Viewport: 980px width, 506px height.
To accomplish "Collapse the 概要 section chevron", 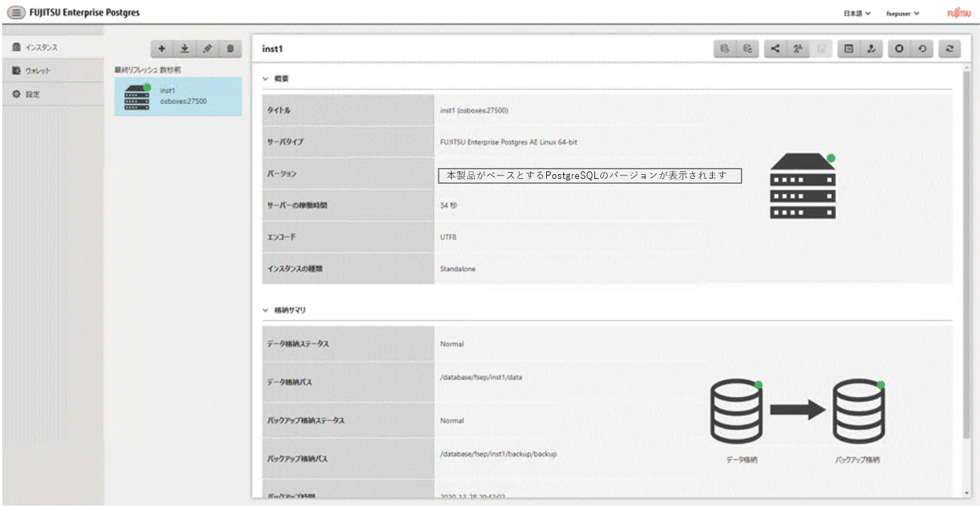I will 265,79.
